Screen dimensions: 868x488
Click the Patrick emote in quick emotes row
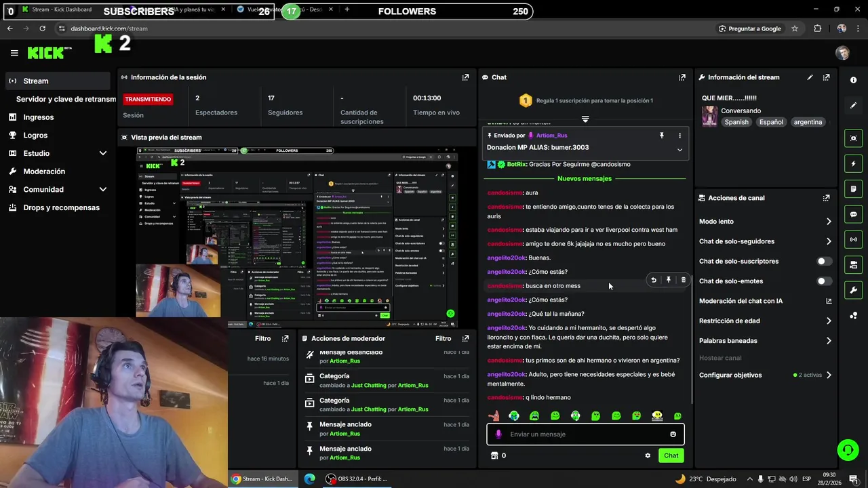[494, 415]
